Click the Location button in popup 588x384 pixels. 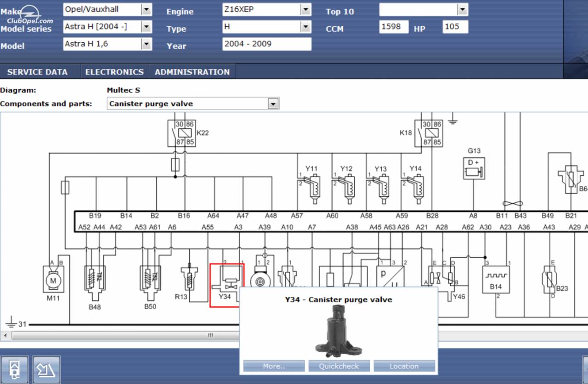coord(404,366)
